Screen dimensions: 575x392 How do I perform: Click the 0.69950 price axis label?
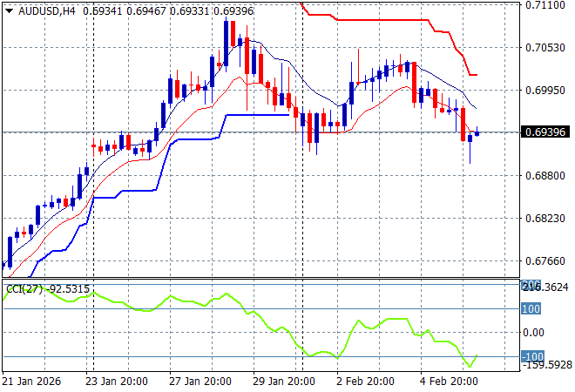(x=545, y=91)
